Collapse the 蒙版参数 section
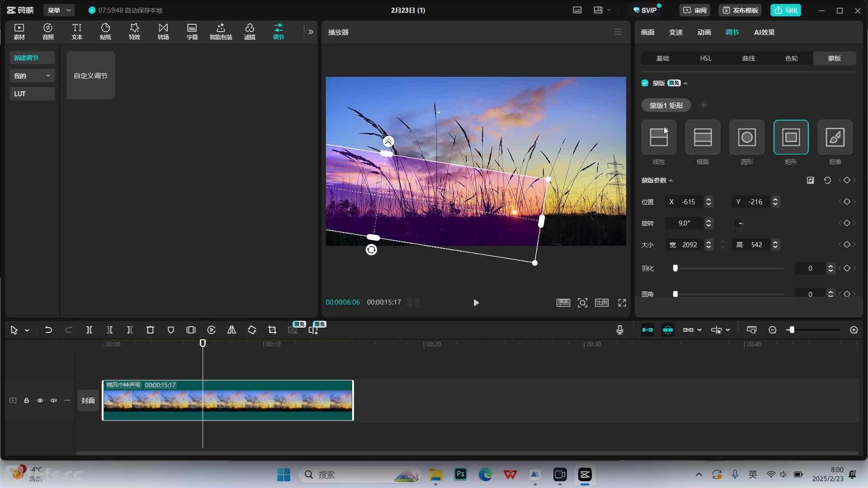This screenshot has height=488, width=868. 671,180
